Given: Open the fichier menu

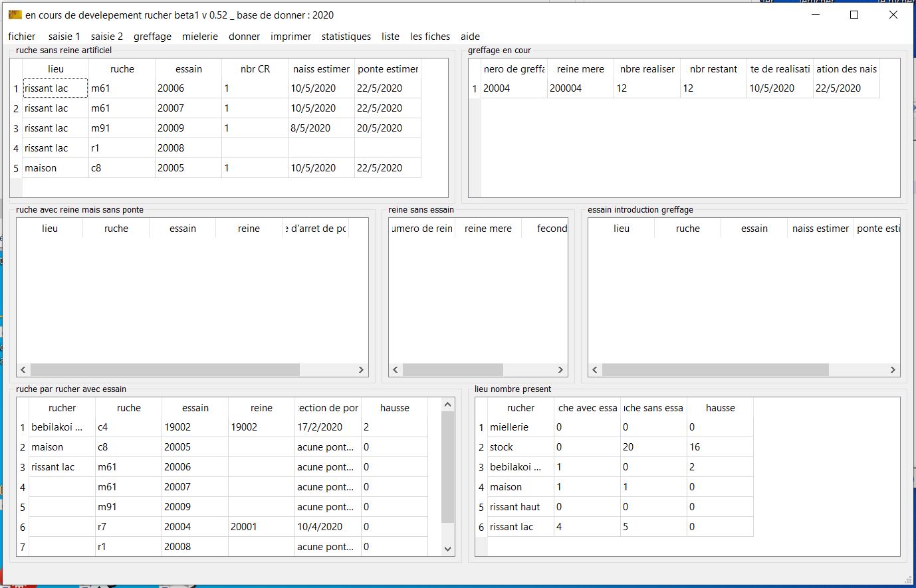Looking at the screenshot, I should pyautogui.click(x=22, y=37).
